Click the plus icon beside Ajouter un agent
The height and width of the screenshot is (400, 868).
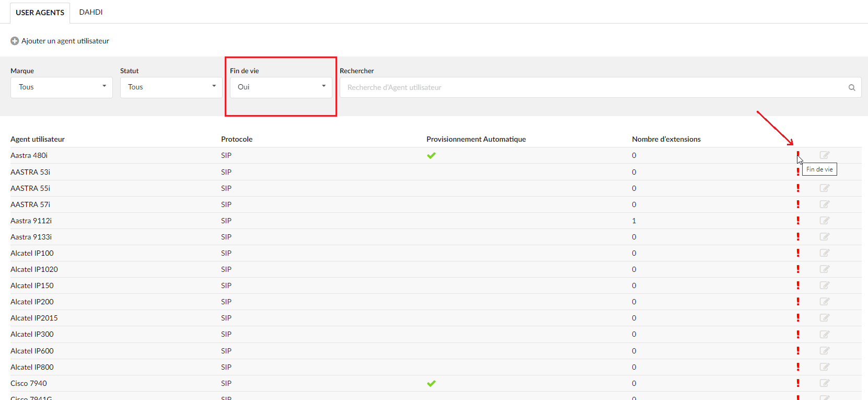tap(15, 41)
